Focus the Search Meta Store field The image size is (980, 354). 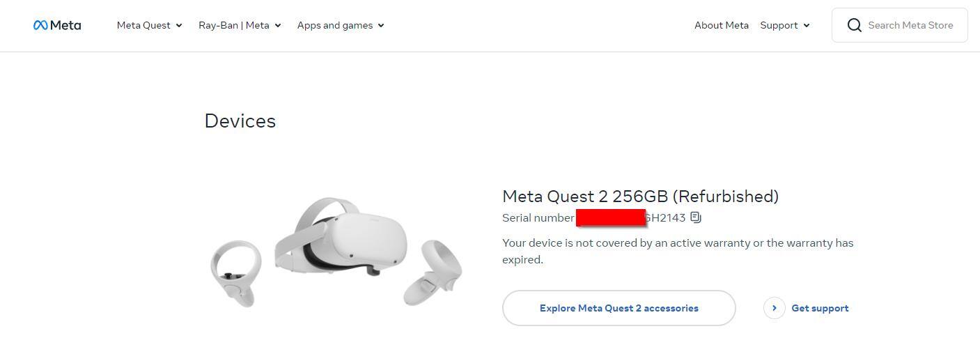[910, 25]
